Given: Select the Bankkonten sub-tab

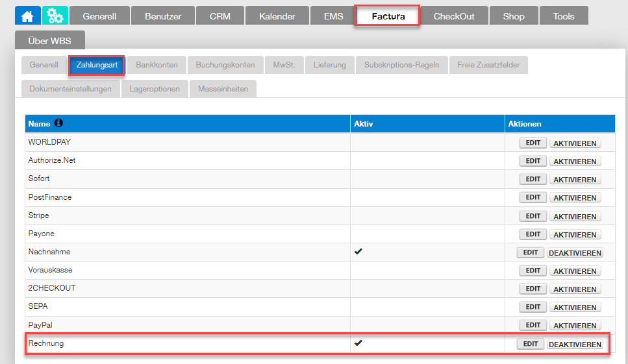Looking at the screenshot, I should (157, 65).
